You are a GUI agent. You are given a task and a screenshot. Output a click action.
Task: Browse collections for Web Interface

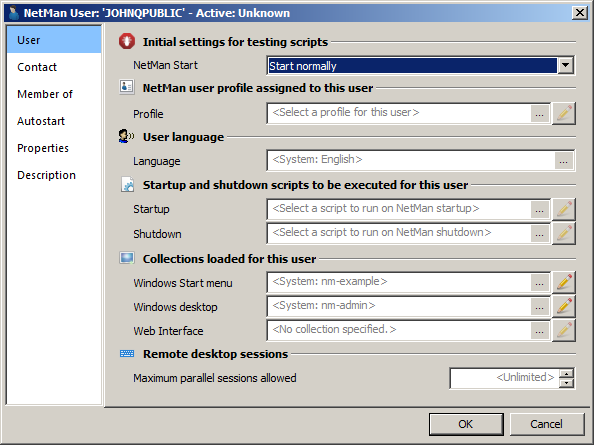(x=540, y=330)
